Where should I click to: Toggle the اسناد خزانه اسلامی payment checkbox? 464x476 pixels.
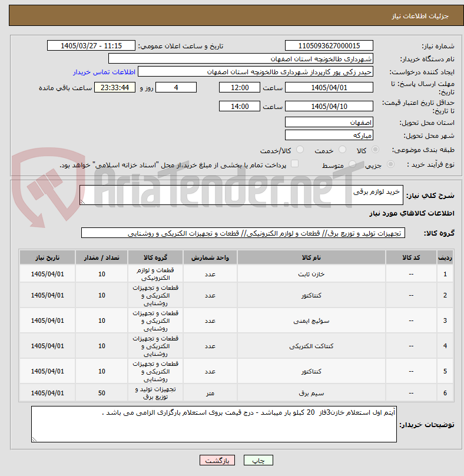coord(294,164)
